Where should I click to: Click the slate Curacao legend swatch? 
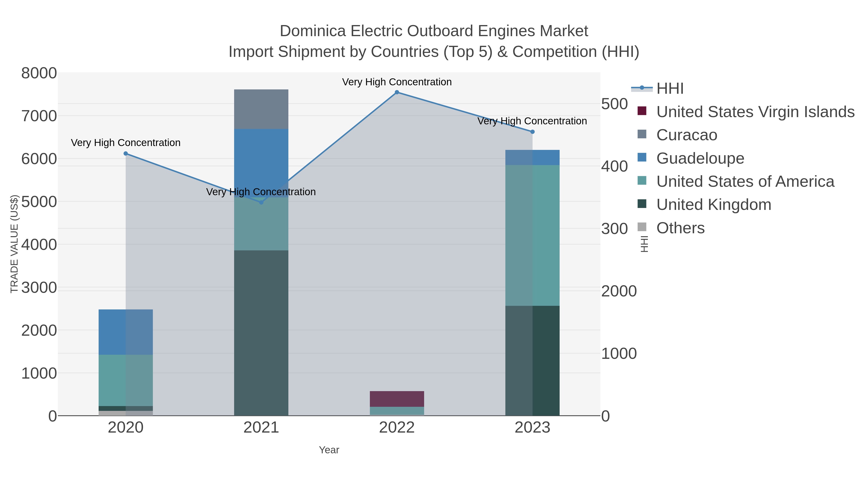[x=642, y=134]
